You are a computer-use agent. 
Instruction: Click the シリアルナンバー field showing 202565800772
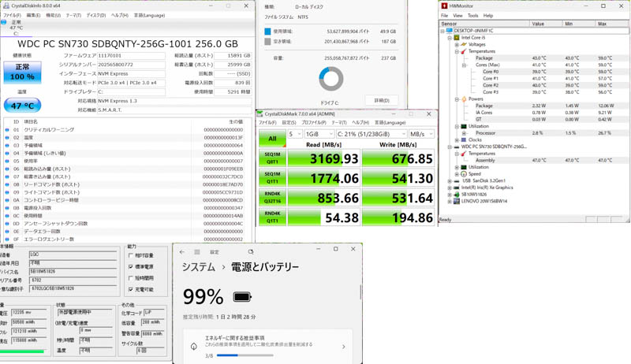click(131, 65)
